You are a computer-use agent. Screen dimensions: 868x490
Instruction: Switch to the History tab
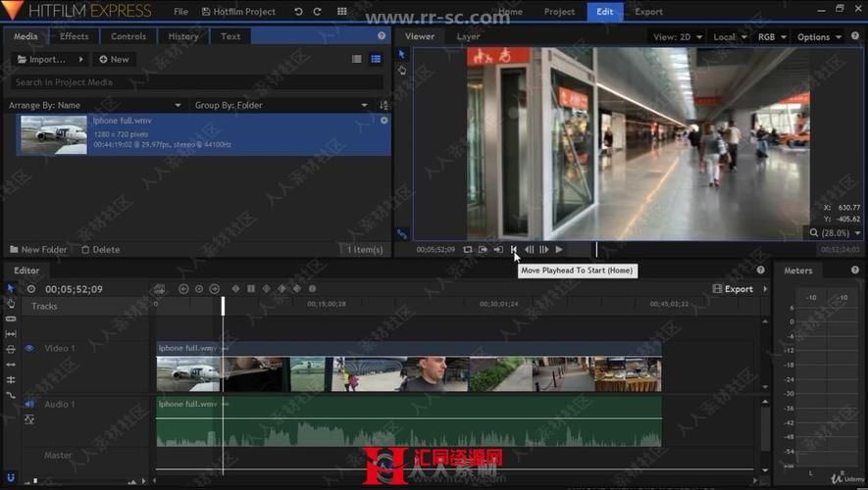pos(183,36)
